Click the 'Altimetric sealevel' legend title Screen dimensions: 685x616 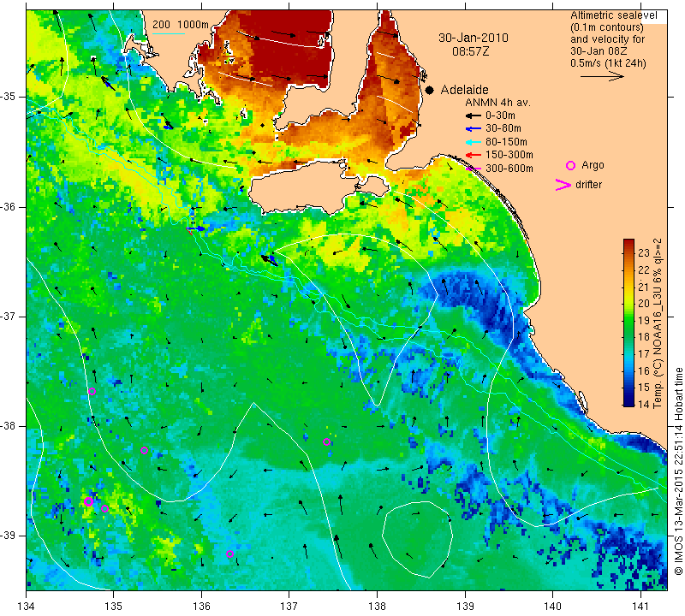(x=613, y=15)
